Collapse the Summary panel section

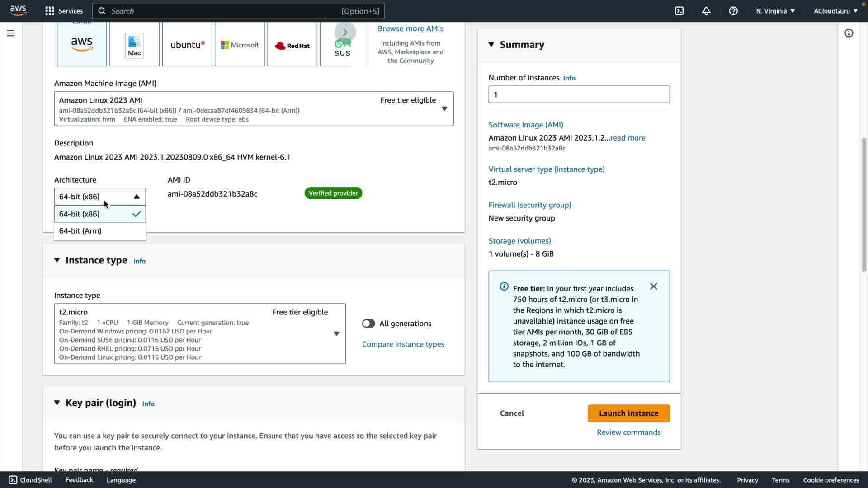[491, 44]
